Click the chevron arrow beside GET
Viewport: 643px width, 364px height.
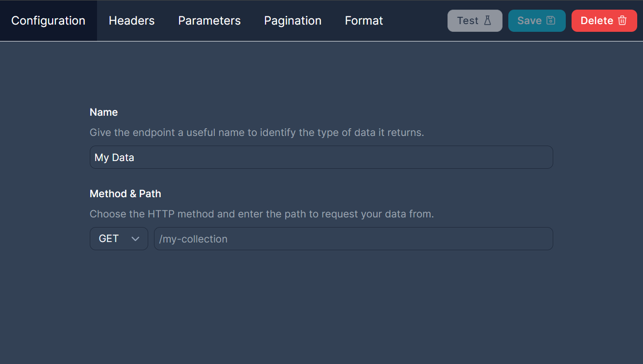point(136,239)
